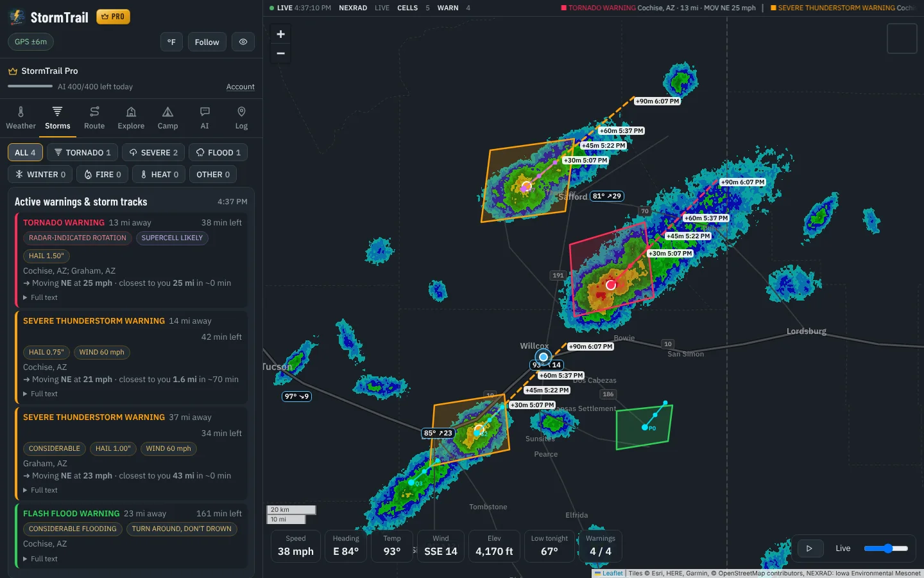Click the FLASH FLOOD WARNING title
The image size is (924, 578).
point(71,513)
